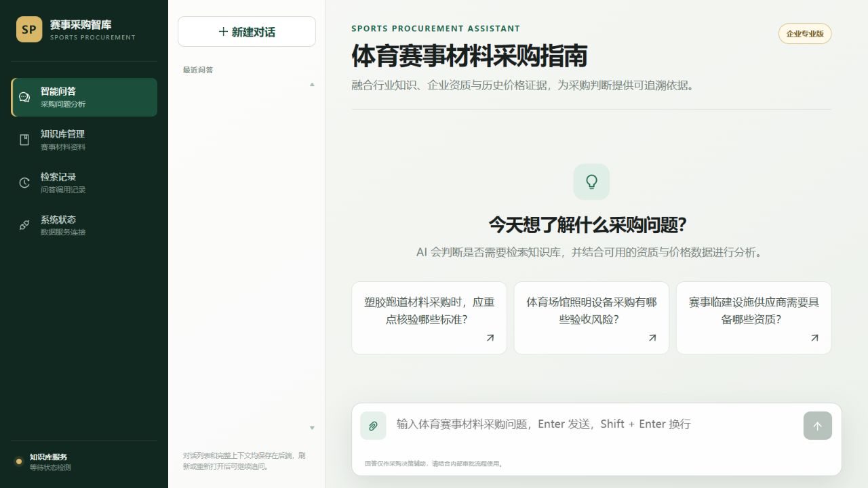Click the 今天想了解什么采购问题? heading

(587, 225)
